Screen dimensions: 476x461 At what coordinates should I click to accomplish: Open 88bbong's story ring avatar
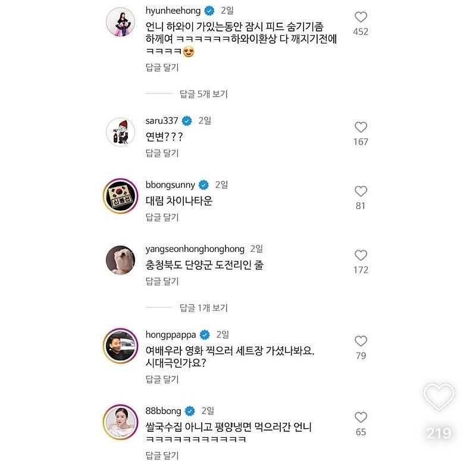[x=121, y=422]
